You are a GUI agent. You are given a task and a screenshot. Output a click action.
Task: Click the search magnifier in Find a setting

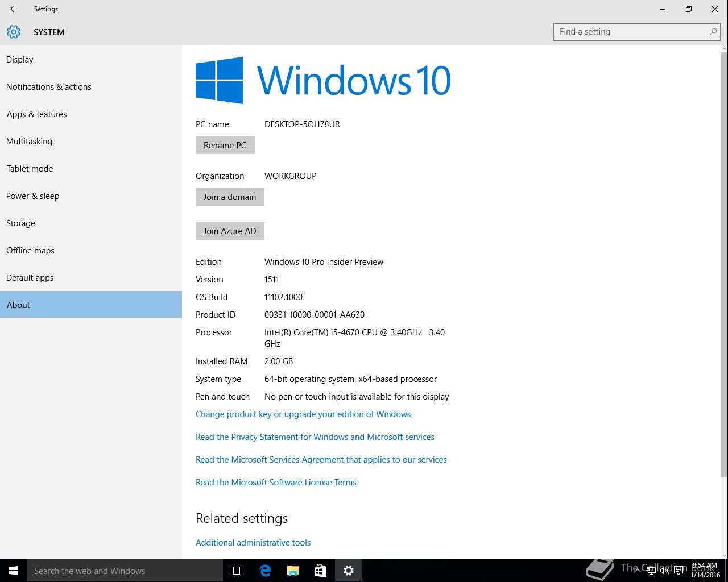click(x=713, y=32)
